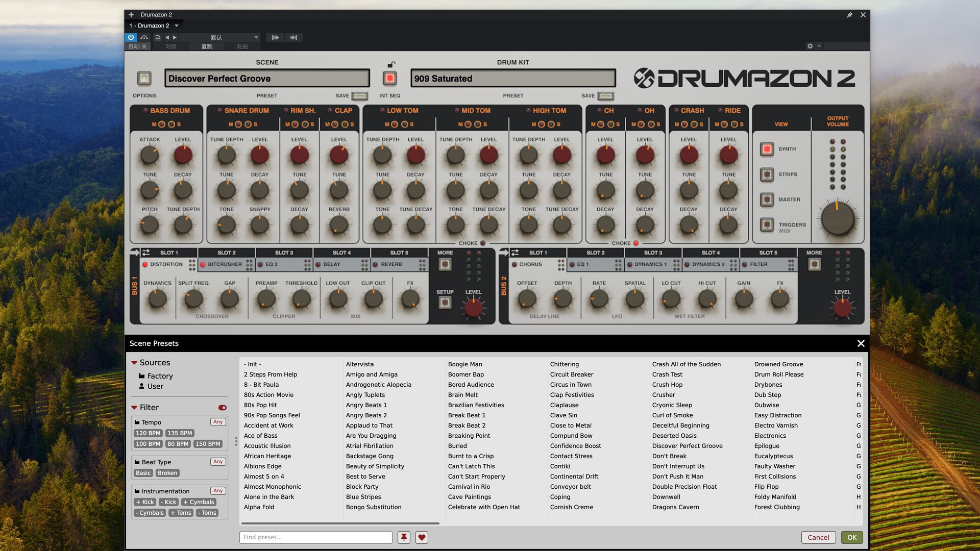Click the heart favorite icon beside search

[x=422, y=537]
